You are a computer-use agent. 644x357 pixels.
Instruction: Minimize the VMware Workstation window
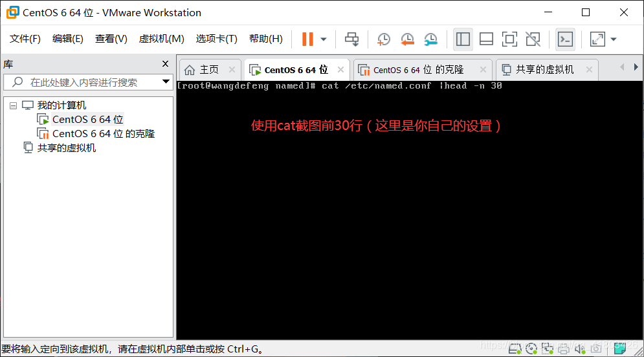[x=548, y=12]
